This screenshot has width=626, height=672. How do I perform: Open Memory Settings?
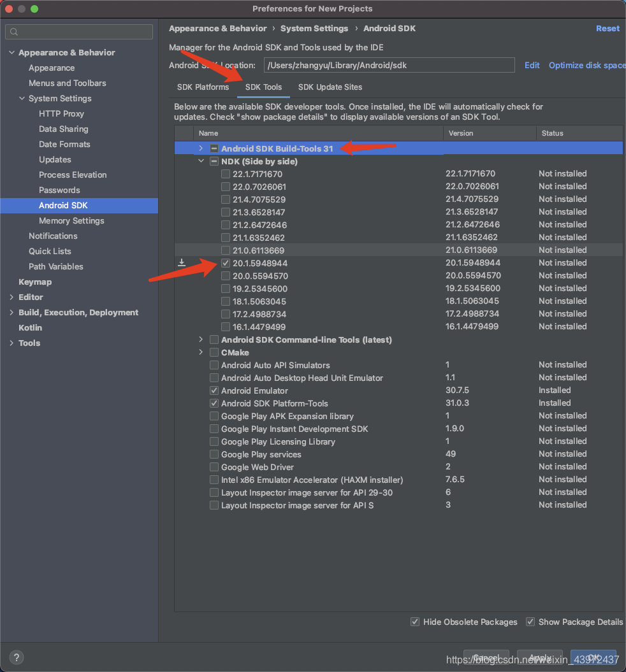coord(71,221)
